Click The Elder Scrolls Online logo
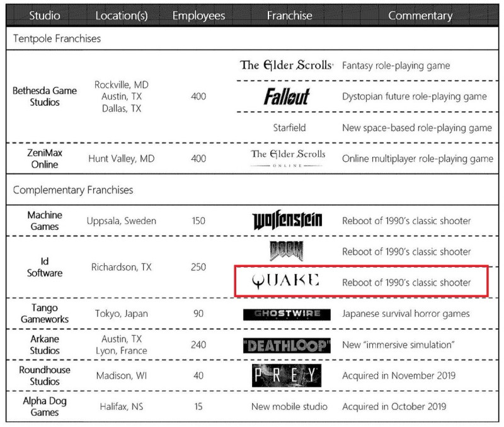The image size is (504, 427). coord(288,158)
